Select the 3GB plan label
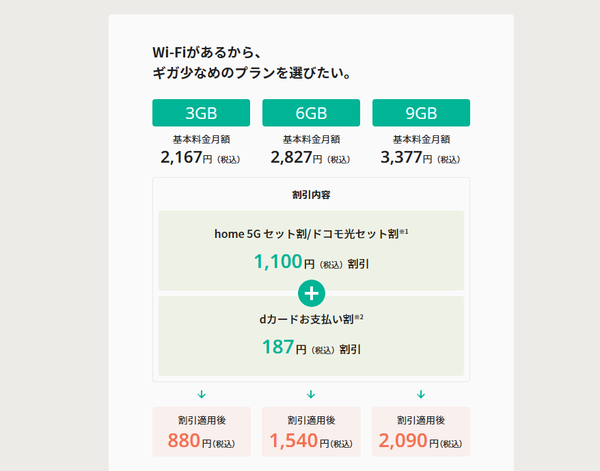This screenshot has height=471, width=600. point(201,112)
